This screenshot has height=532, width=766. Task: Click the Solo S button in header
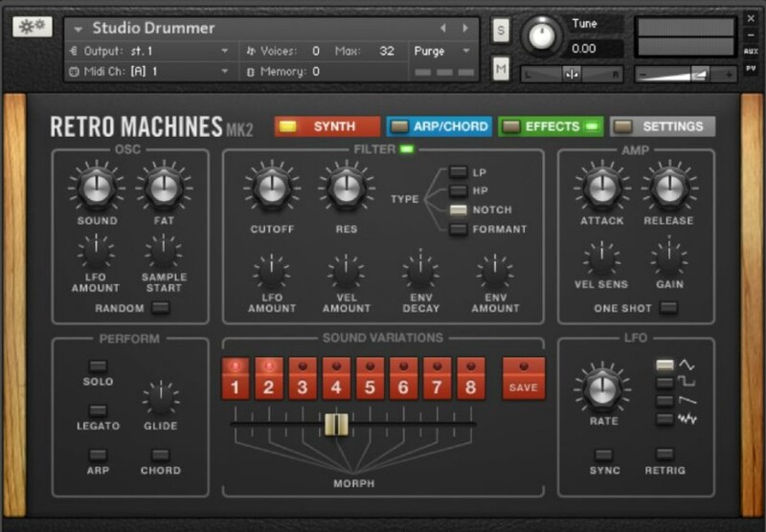(x=501, y=31)
